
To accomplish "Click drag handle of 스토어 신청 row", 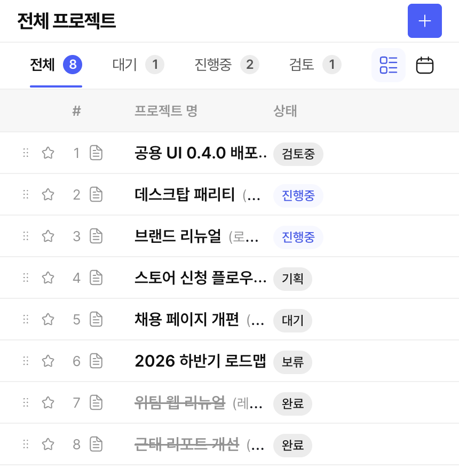I will point(26,277).
